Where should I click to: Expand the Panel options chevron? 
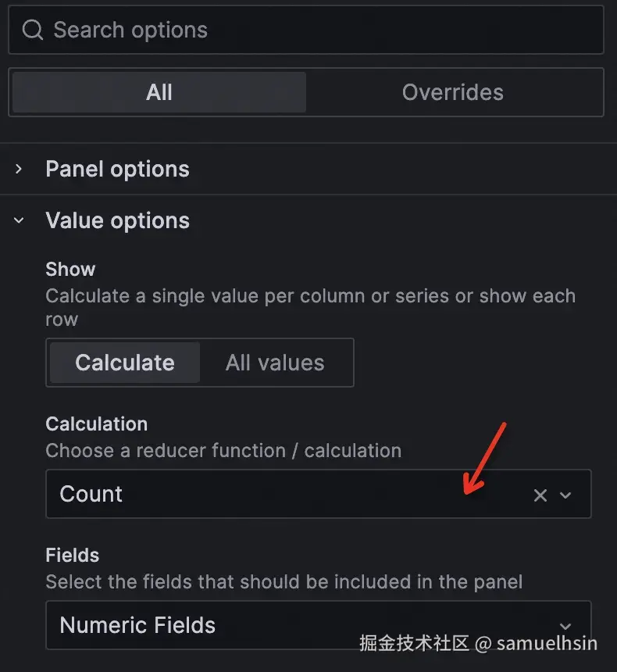click(19, 169)
